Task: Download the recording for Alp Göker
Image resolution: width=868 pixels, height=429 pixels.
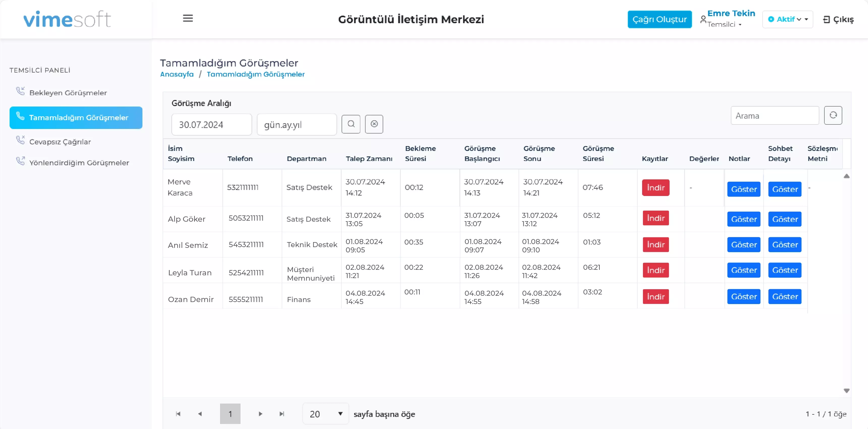Action: pyautogui.click(x=655, y=218)
